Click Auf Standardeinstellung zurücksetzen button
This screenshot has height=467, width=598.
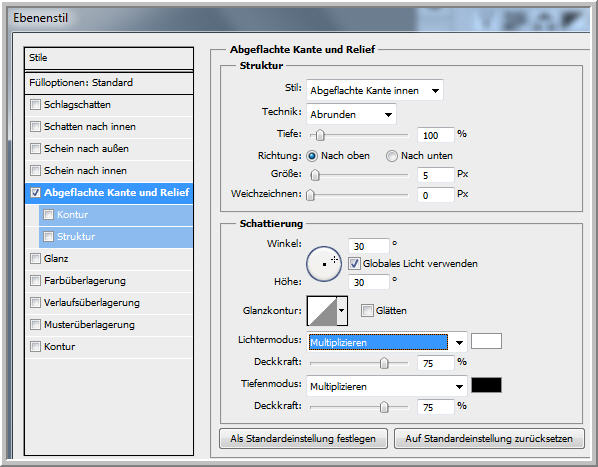(x=489, y=439)
